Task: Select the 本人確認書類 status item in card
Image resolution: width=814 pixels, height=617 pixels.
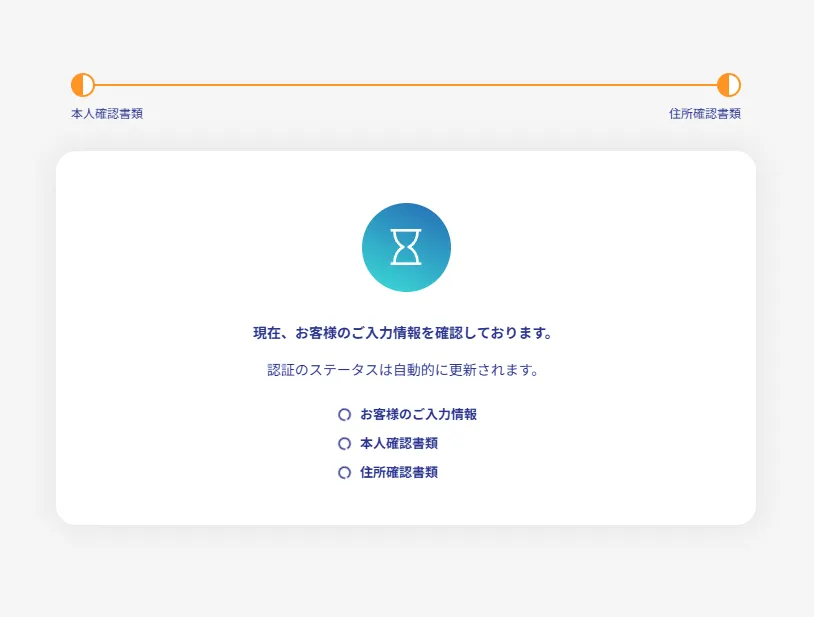Action: 388,444
